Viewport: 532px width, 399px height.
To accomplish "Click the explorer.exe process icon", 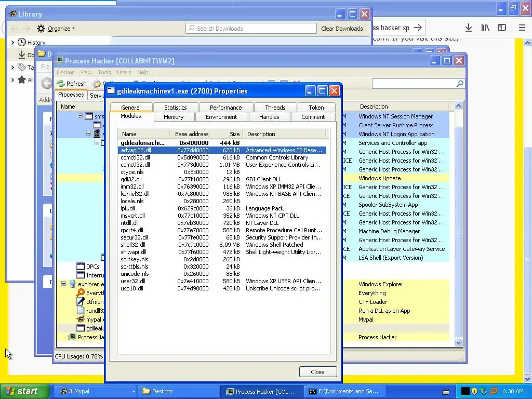I will 72,284.
